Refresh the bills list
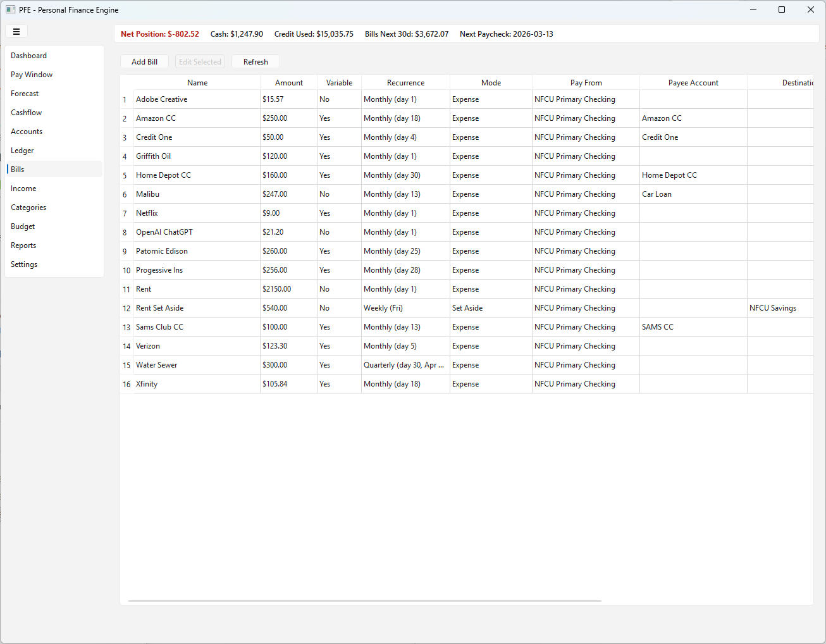This screenshot has height=644, width=826. pos(256,61)
